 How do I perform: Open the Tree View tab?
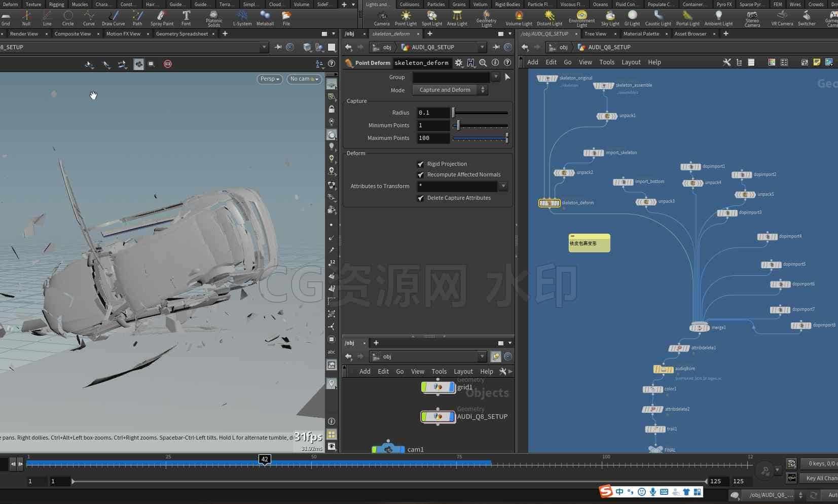[x=595, y=34]
